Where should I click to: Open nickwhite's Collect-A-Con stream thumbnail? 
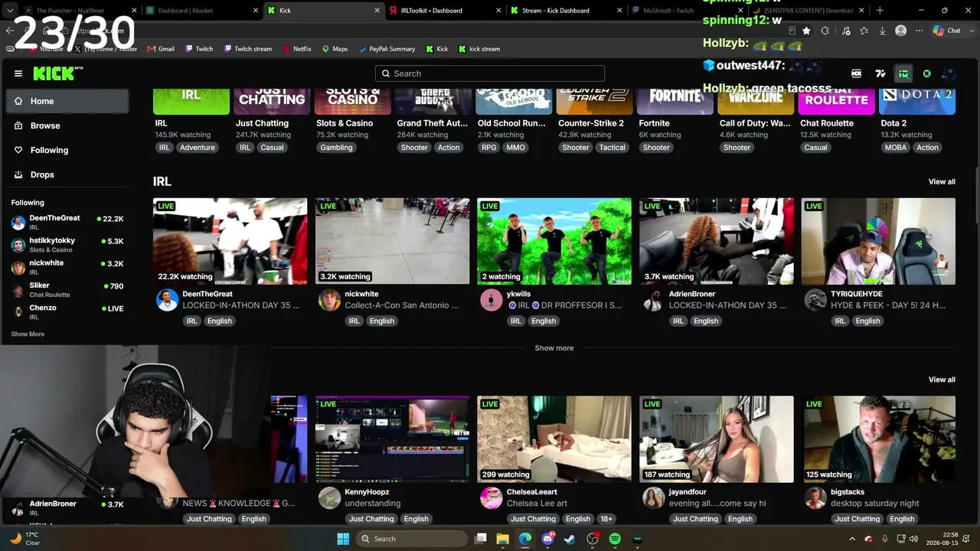(392, 241)
